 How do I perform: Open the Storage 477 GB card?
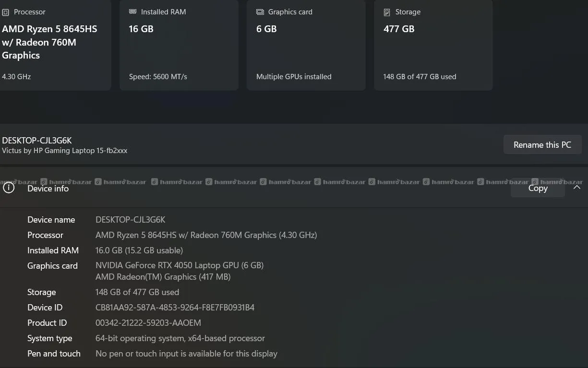click(x=433, y=45)
